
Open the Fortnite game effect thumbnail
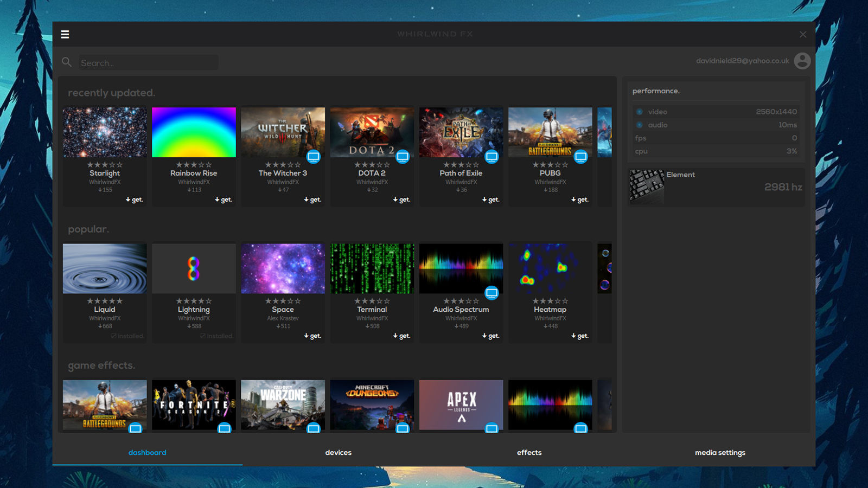(x=194, y=405)
